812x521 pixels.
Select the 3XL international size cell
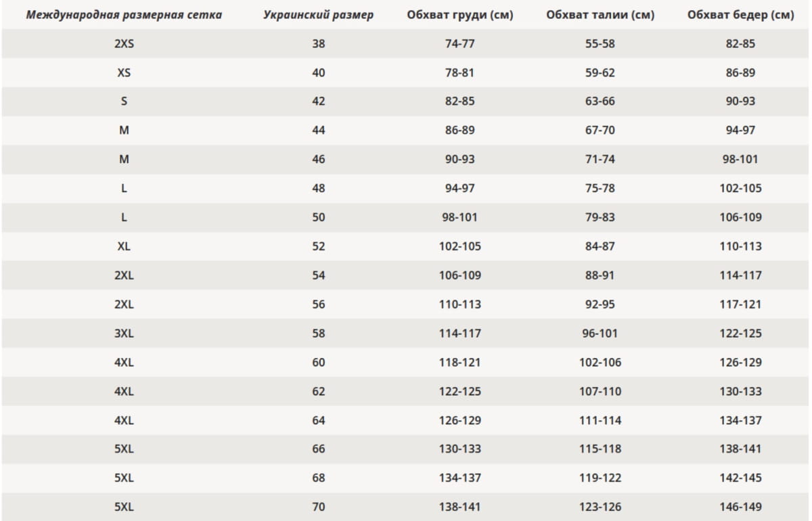click(124, 333)
